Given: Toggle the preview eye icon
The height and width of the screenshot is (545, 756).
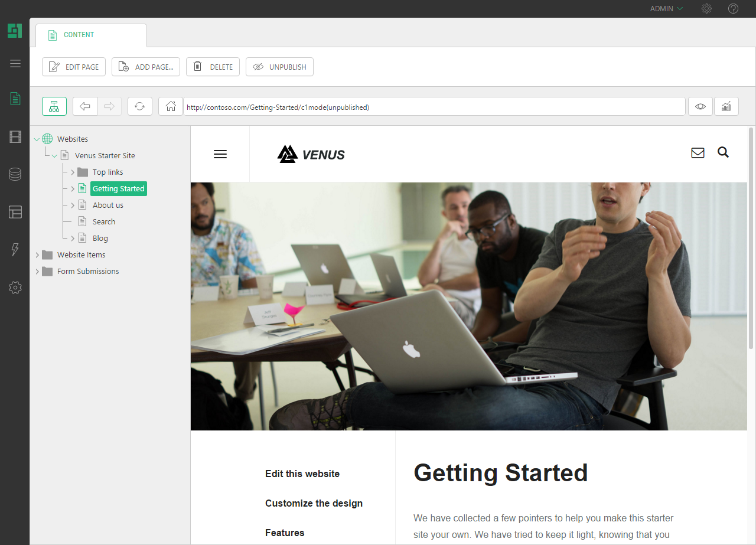Looking at the screenshot, I should 700,106.
